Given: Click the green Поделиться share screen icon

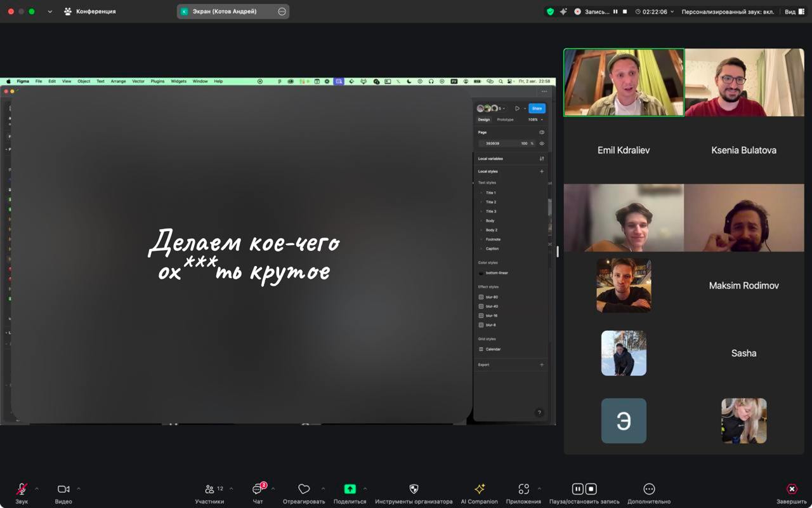Looking at the screenshot, I should coord(350,490).
